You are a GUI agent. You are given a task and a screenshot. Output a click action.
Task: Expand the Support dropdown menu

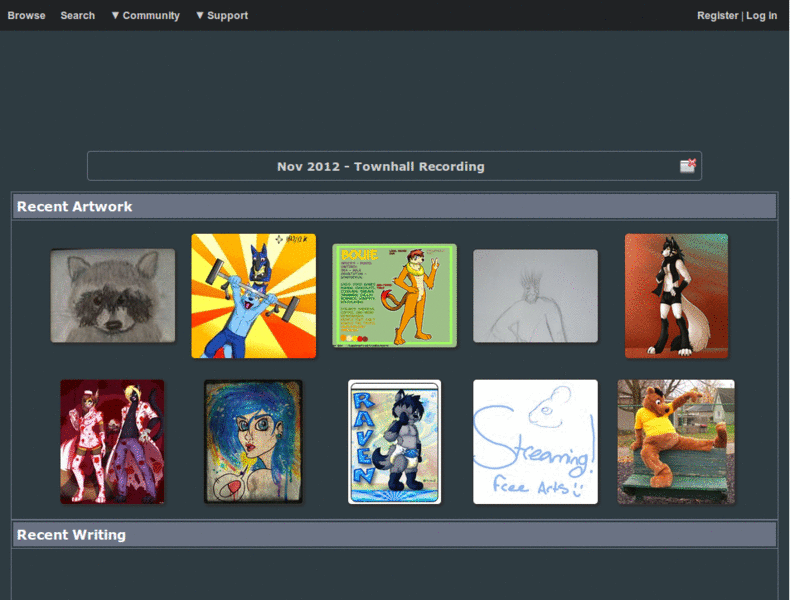[x=222, y=15]
